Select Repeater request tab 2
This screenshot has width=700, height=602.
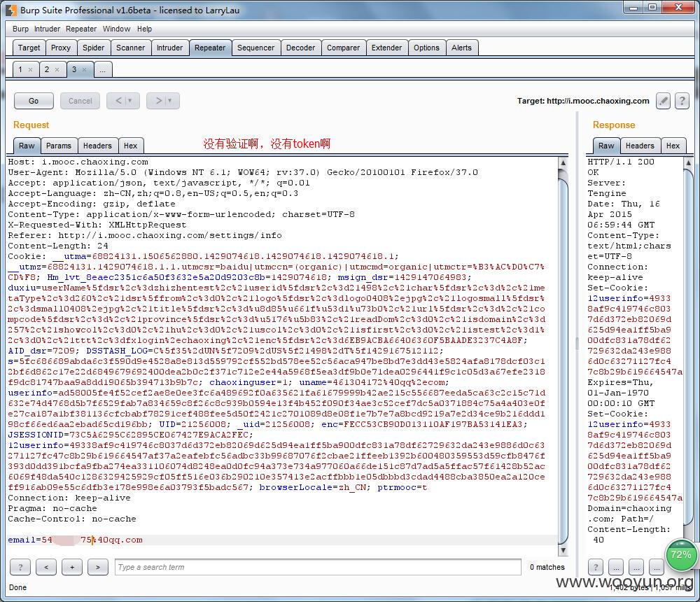(47, 70)
